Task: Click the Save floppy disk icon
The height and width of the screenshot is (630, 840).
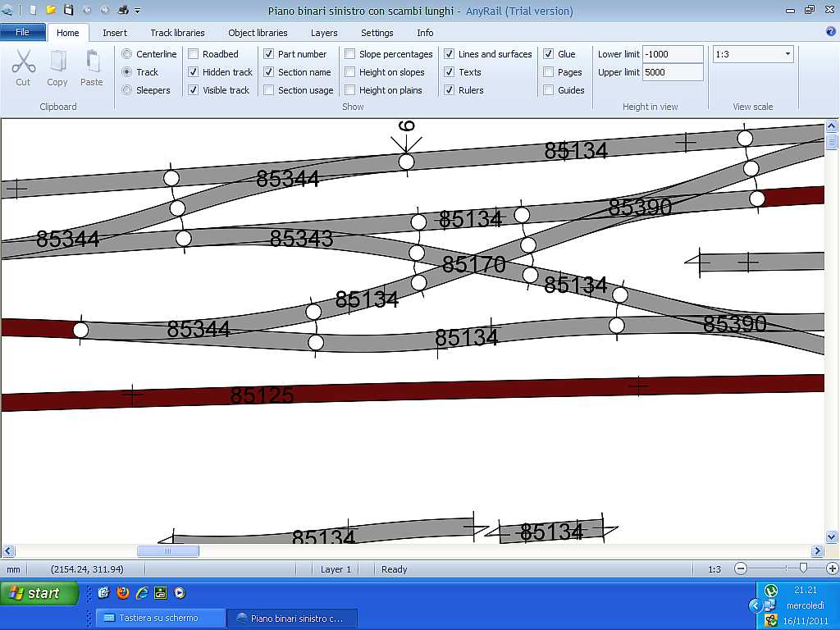Action: (x=69, y=11)
